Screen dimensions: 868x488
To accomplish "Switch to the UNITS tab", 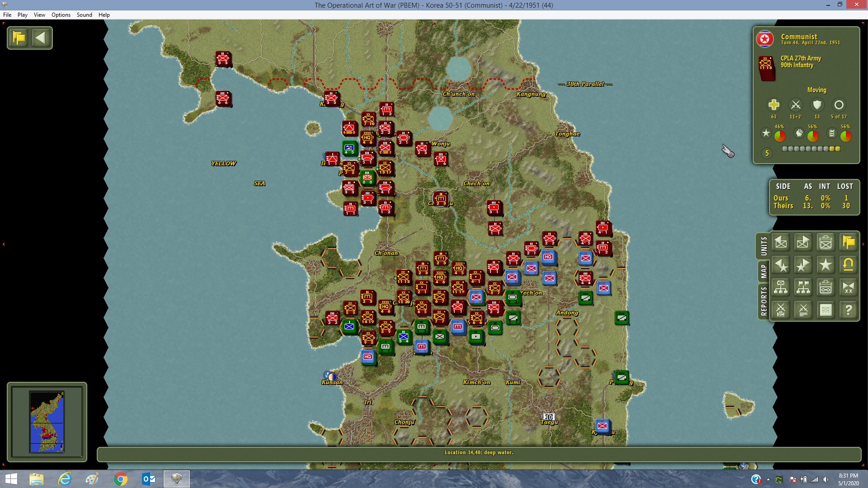I will [764, 246].
